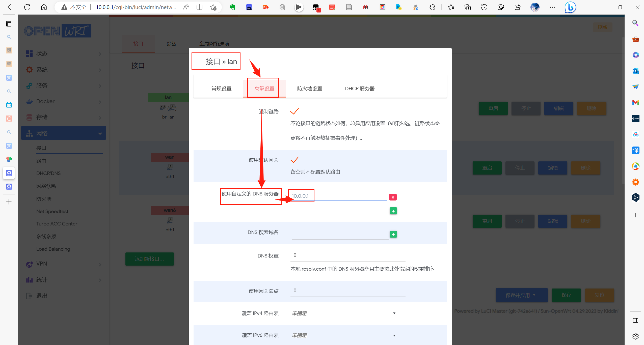Open the browser home page
This screenshot has height=345, width=644.
pyautogui.click(x=44, y=7)
